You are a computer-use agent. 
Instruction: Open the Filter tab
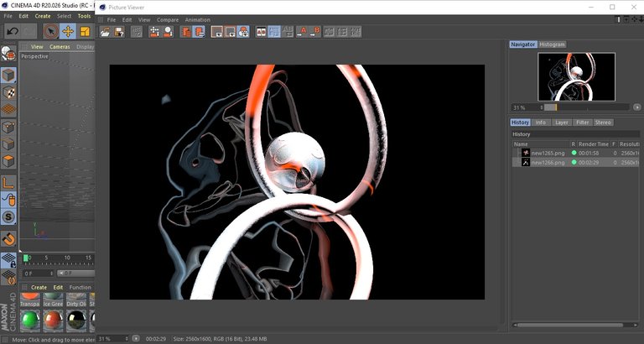pyautogui.click(x=583, y=122)
